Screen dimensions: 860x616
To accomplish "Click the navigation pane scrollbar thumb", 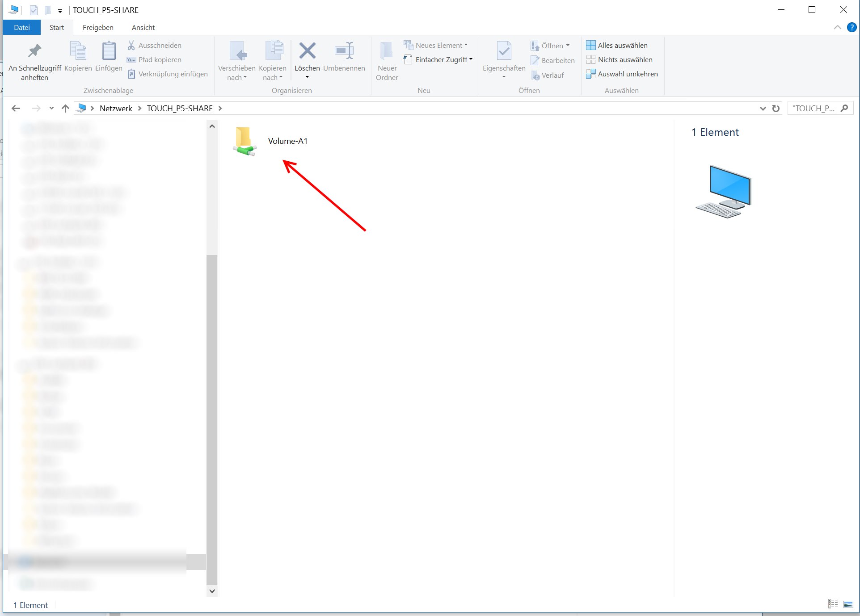I will click(212, 420).
